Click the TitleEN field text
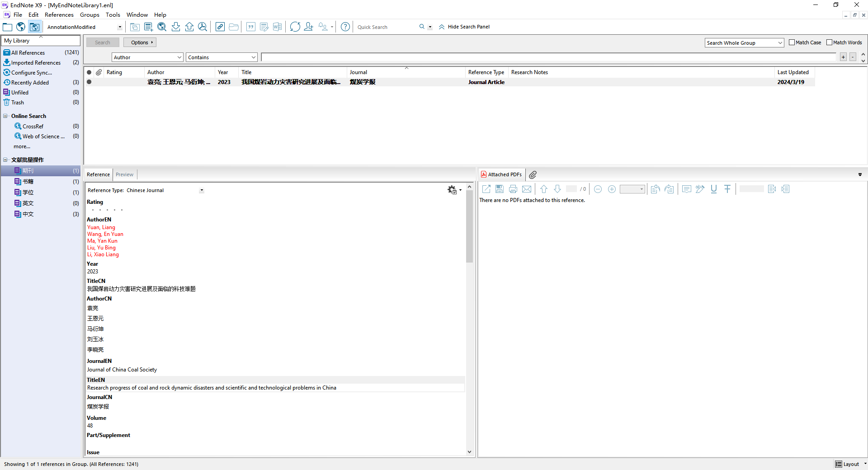868x470 pixels. [212, 388]
